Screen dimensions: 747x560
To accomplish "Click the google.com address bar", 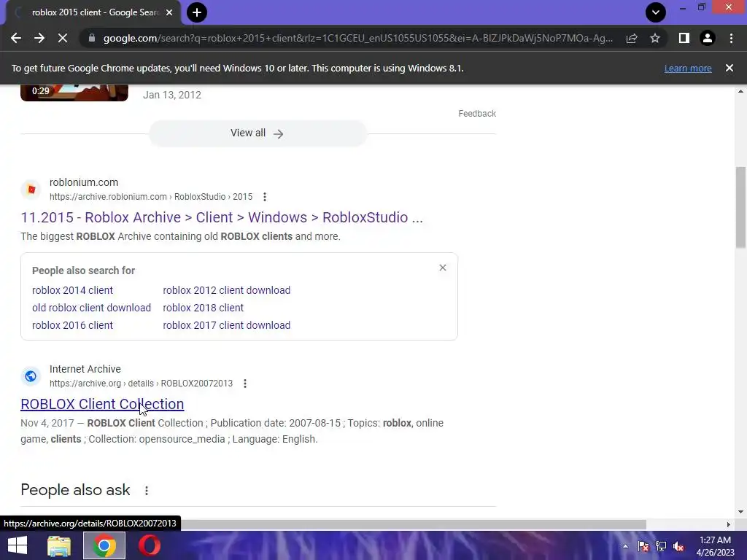I will [357, 38].
